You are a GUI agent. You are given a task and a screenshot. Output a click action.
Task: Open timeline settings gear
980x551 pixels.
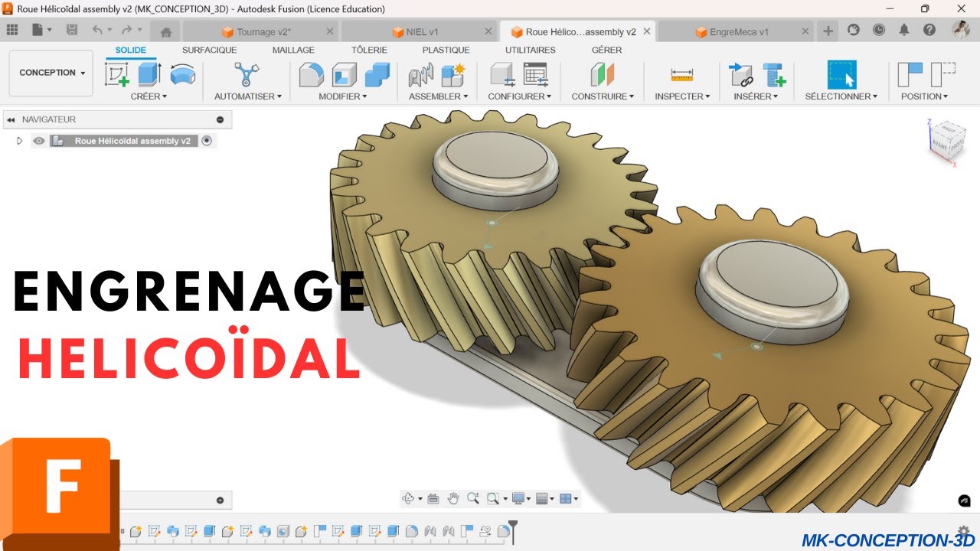tap(963, 530)
